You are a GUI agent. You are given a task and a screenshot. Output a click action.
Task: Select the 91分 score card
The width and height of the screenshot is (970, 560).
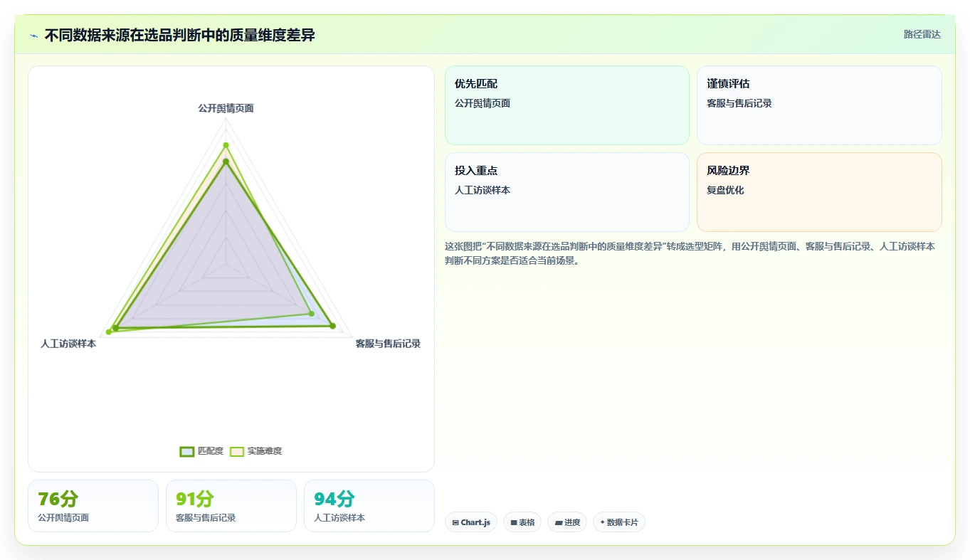231,506
